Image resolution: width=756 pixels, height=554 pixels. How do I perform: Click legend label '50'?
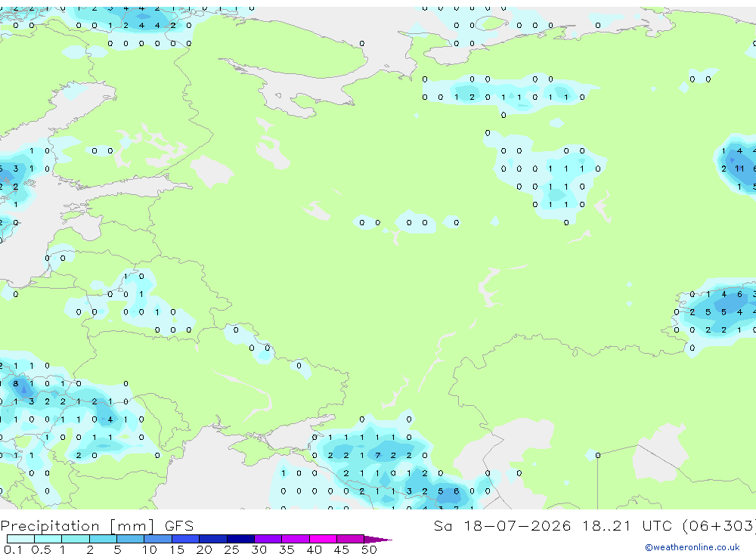click(369, 549)
